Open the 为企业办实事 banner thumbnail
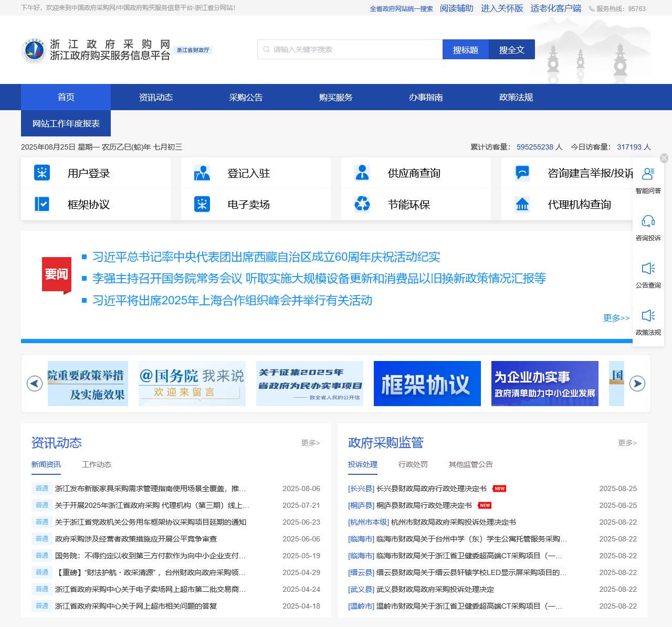 (544, 384)
